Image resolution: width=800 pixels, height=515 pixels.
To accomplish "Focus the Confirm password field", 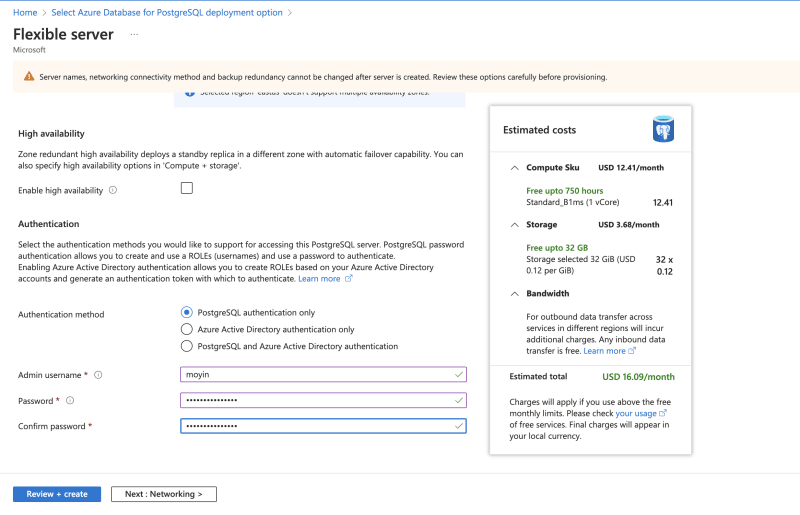I will point(323,426).
